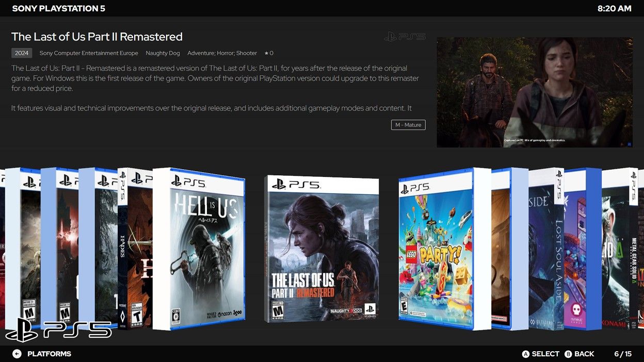Image resolution: width=644 pixels, height=362 pixels.
Task: Click the faded PS5 logo near description
Action: coord(405,37)
